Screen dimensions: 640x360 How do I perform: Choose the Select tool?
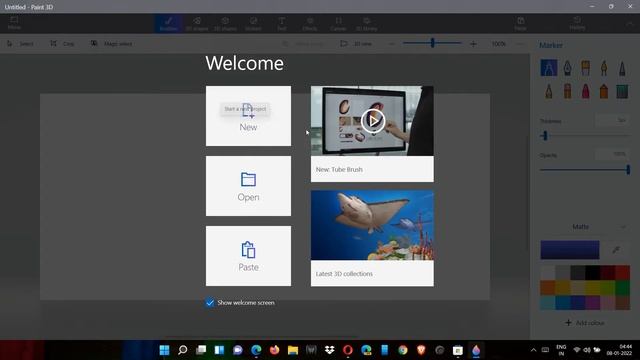pyautogui.click(x=20, y=44)
